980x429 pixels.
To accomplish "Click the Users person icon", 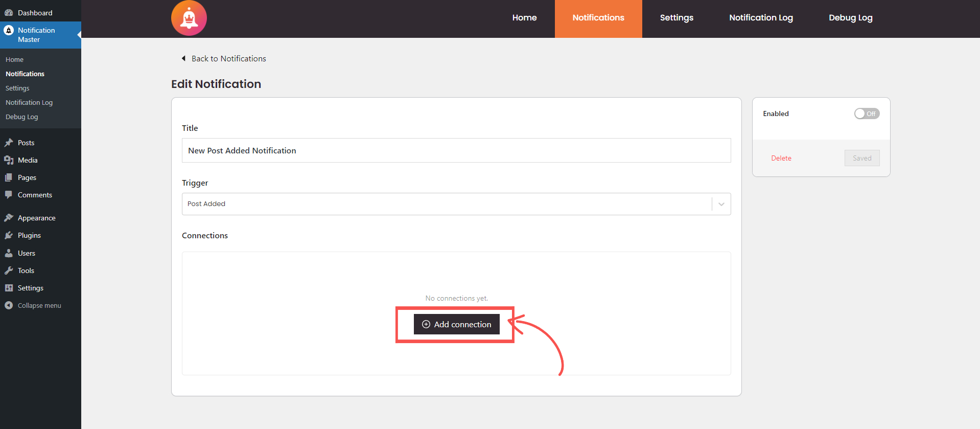I will click(9, 253).
